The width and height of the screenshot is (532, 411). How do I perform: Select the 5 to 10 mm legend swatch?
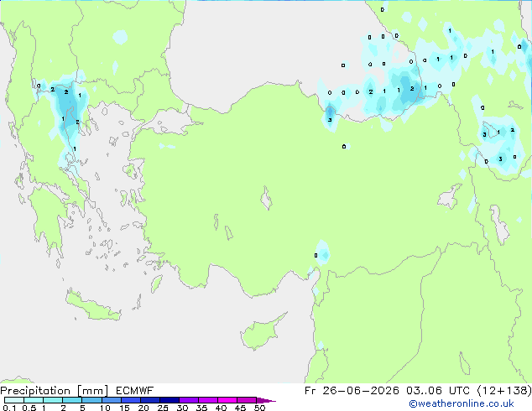tap(91, 400)
